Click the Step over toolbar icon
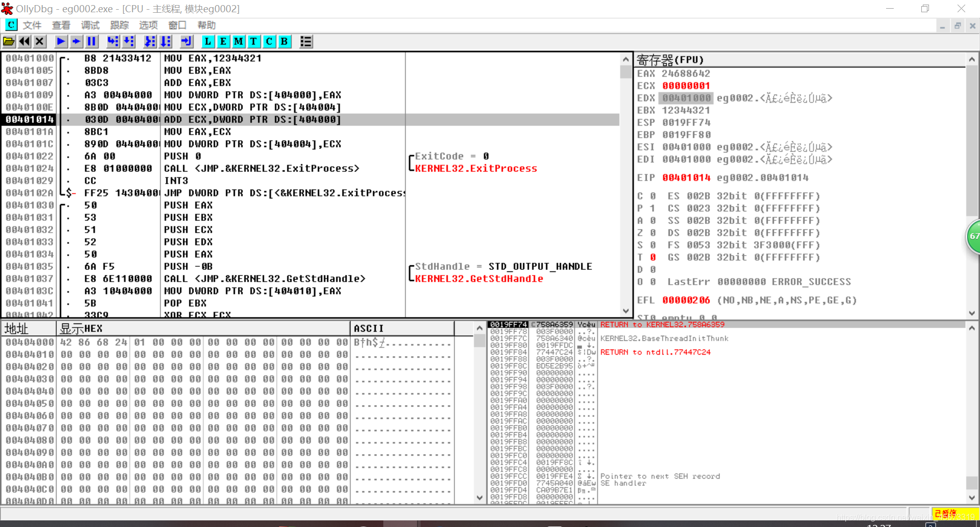 tap(129, 42)
